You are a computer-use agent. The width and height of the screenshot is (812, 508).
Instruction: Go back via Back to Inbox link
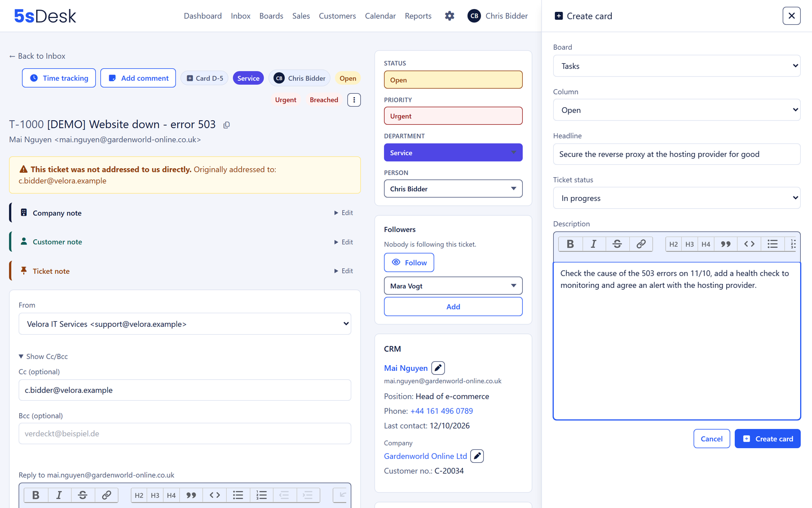coord(37,56)
